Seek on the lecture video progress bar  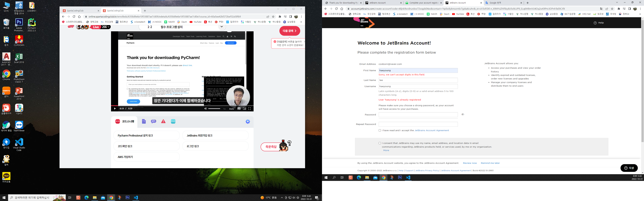(x=182, y=106)
